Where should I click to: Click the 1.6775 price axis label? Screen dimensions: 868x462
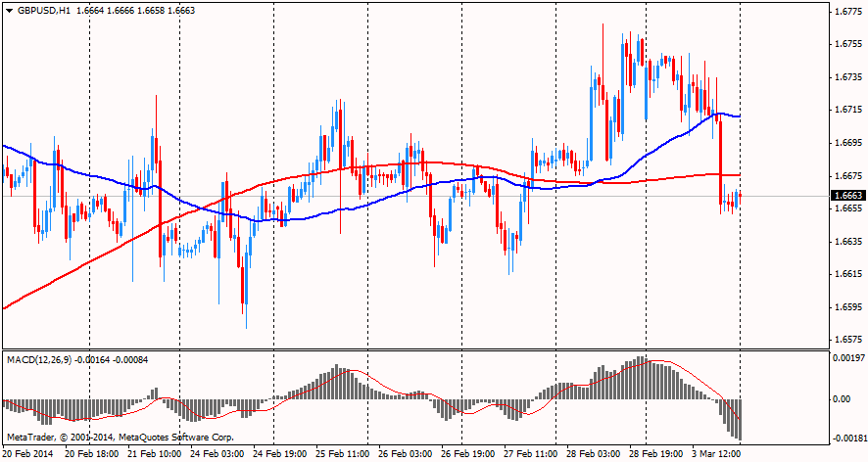[847, 12]
